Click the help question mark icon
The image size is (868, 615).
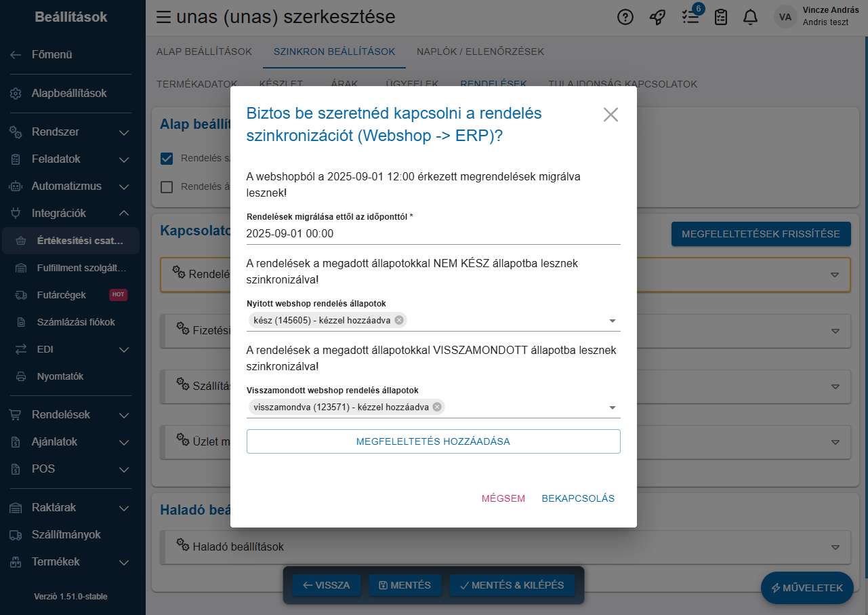coord(625,18)
